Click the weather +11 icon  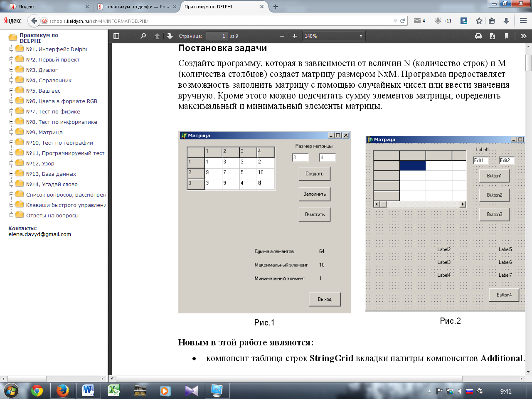point(443,21)
